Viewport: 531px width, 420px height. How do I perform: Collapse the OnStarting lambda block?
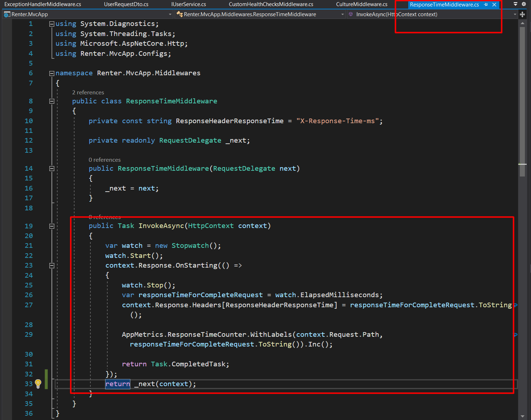click(52, 265)
